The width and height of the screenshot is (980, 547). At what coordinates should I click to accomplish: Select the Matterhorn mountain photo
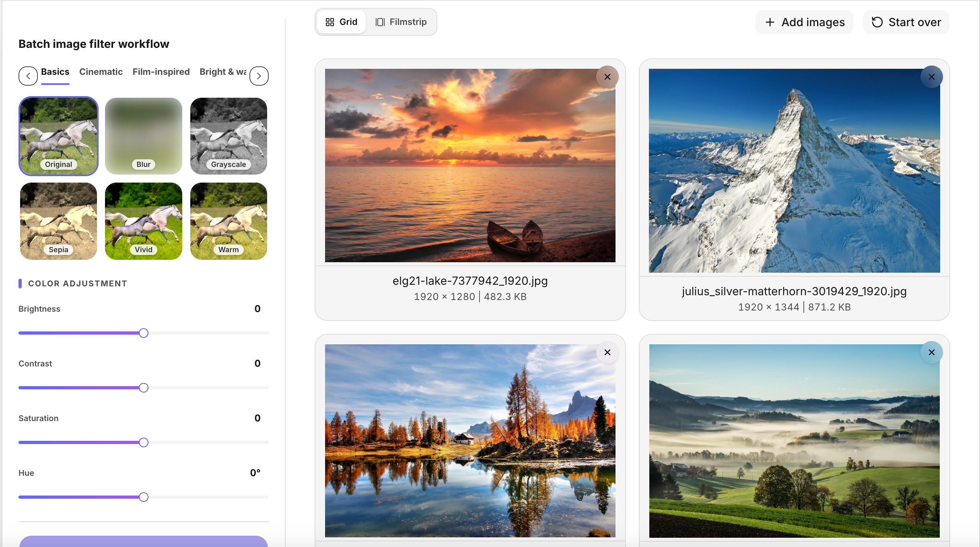click(795, 171)
